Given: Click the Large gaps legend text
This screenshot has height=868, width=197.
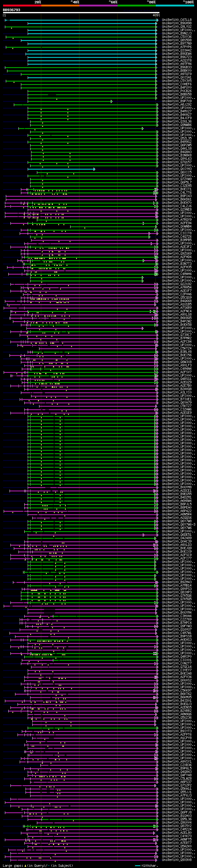Looking at the screenshot, I should (x=38, y=866).
